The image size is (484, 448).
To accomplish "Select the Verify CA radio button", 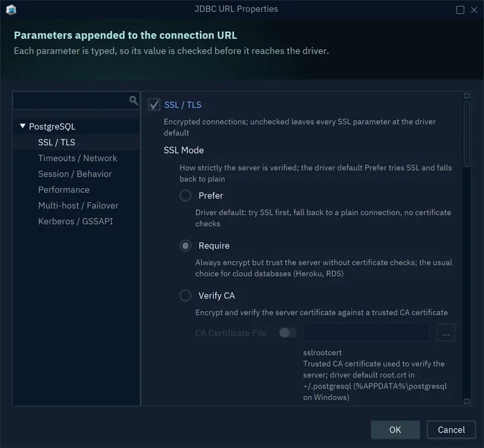I will point(185,295).
